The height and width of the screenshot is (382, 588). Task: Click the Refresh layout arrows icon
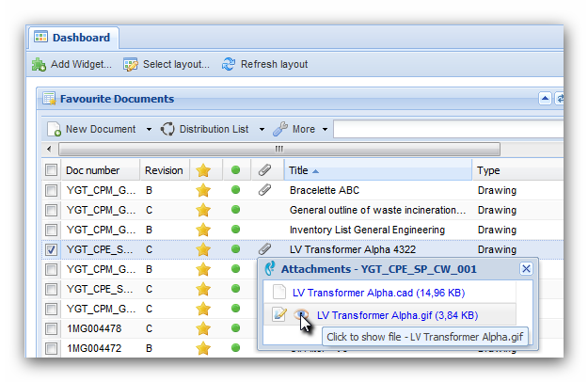(229, 64)
